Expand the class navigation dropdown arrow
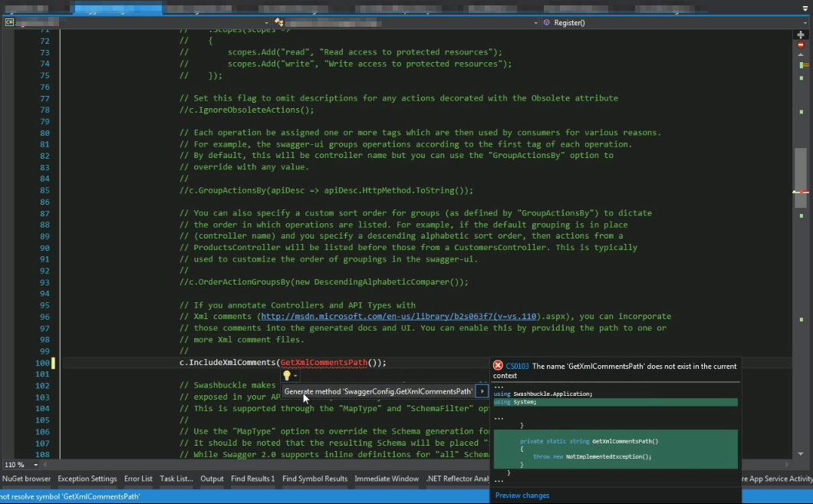Image resolution: width=813 pixels, height=504 pixels. 535,23
